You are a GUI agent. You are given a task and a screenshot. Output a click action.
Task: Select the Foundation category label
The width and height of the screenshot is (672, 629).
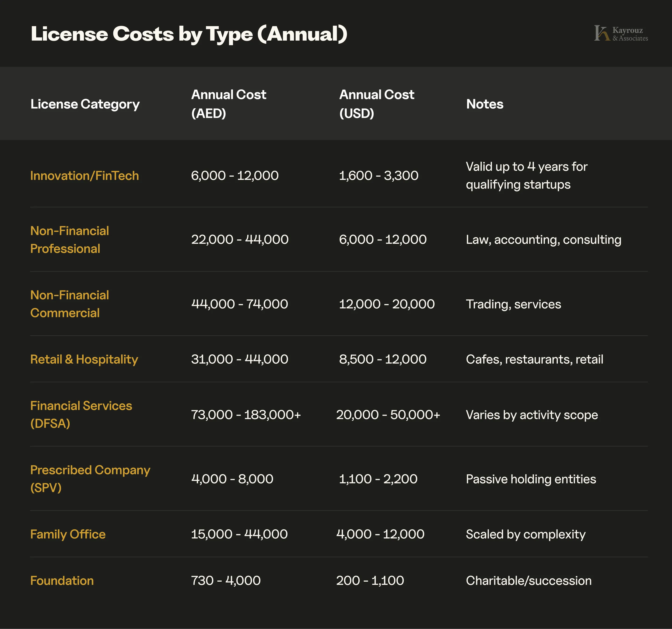coord(62,581)
